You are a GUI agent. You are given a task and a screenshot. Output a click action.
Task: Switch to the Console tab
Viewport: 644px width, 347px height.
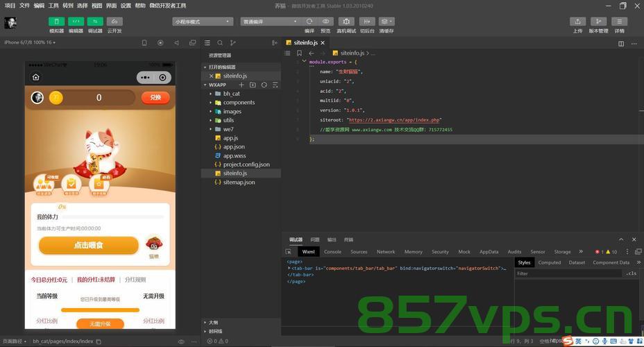(x=332, y=252)
